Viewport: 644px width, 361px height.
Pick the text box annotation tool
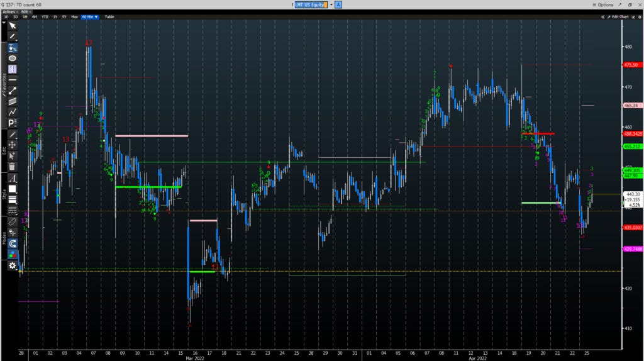(13, 69)
